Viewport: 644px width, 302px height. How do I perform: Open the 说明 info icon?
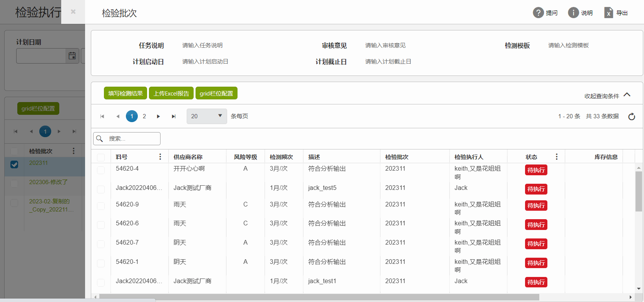[574, 13]
